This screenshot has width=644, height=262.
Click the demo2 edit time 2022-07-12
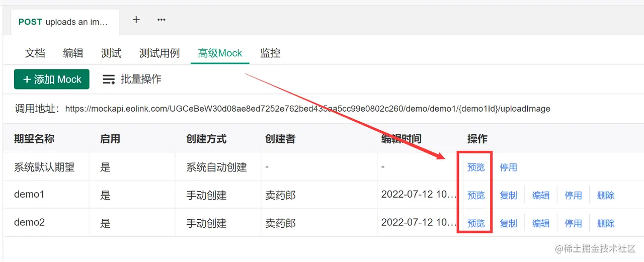pyautogui.click(x=419, y=222)
